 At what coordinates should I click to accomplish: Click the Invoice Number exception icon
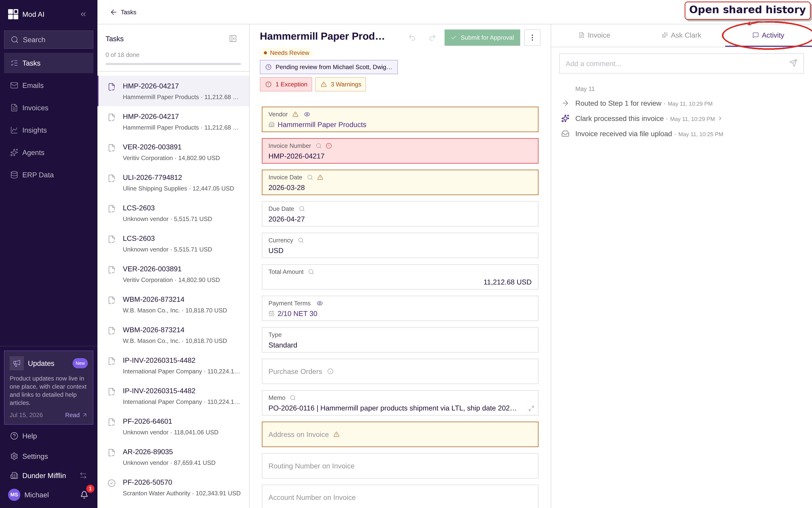(329, 146)
